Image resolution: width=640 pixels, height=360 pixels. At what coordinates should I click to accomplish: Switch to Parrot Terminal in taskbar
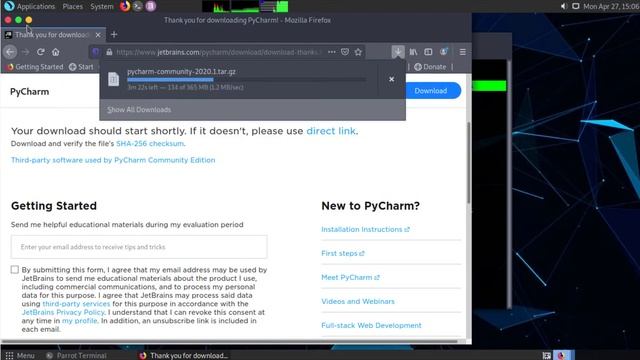pos(76,356)
